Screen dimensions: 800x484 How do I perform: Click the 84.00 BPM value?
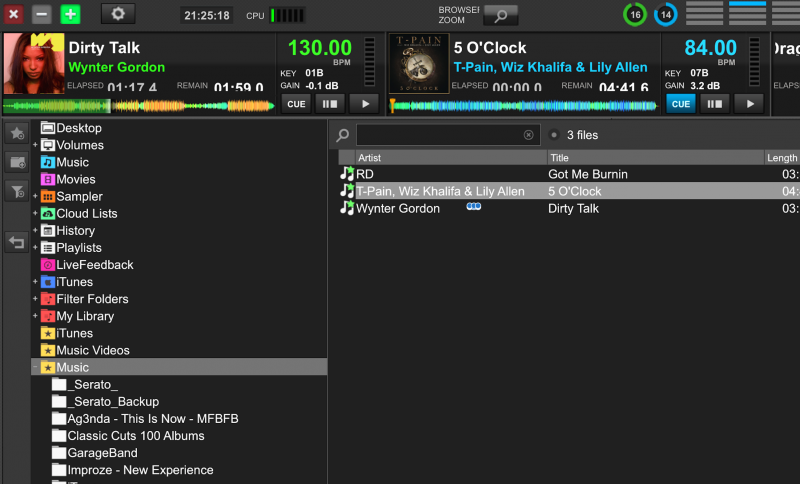(710, 48)
